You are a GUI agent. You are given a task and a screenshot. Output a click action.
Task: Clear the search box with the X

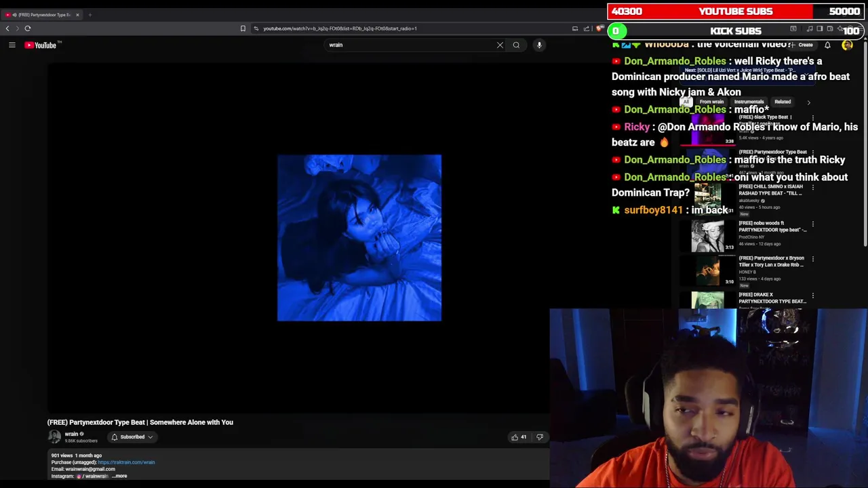click(x=500, y=45)
